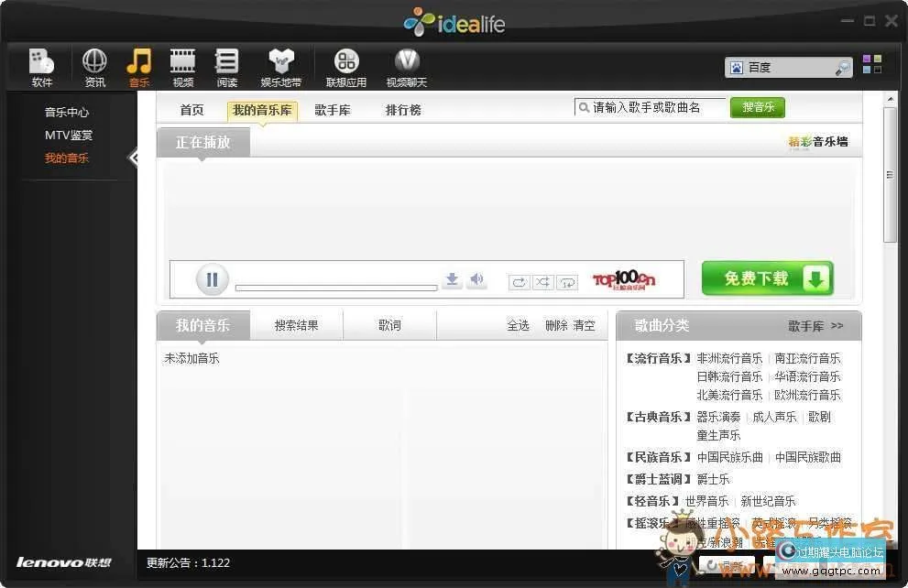
Task: Click the download icon in the player bar
Action: [x=452, y=280]
